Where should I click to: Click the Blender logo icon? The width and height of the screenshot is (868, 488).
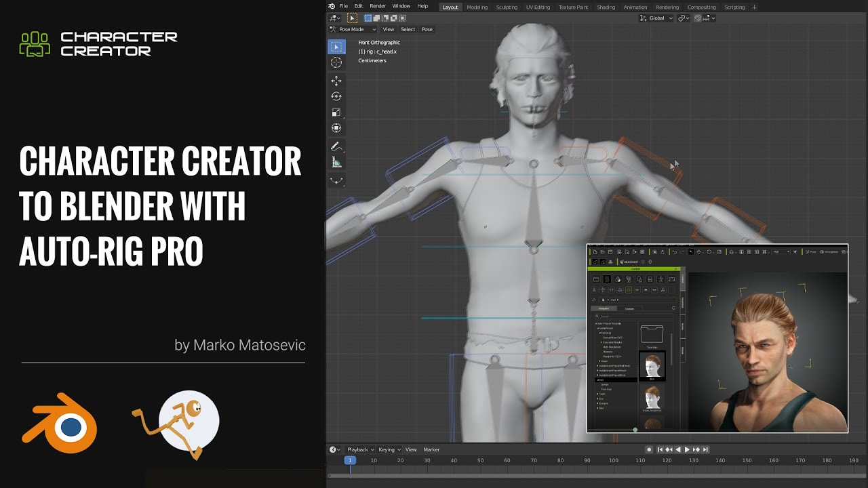point(332,6)
